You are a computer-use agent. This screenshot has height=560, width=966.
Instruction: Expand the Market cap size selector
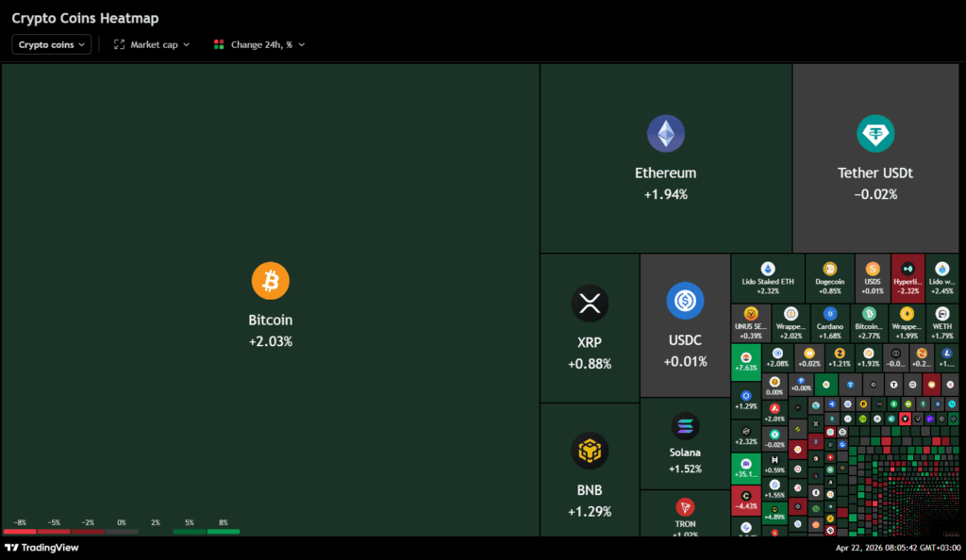(x=152, y=44)
